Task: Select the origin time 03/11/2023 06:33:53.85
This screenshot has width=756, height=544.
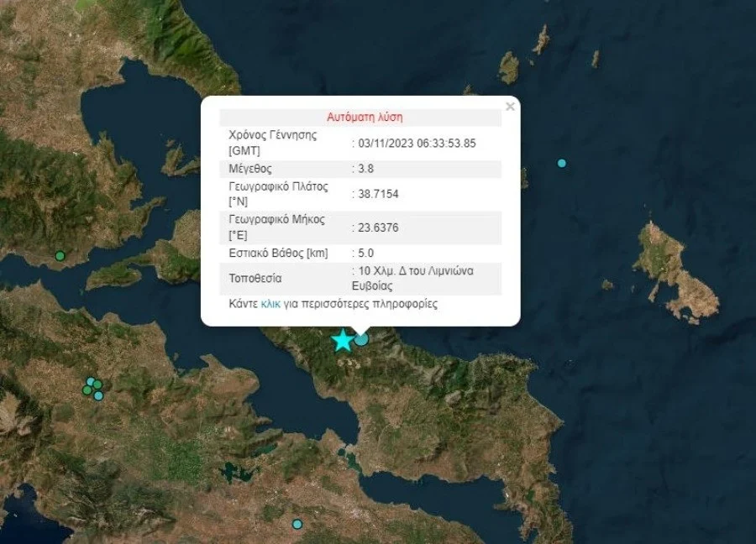Action: click(417, 143)
